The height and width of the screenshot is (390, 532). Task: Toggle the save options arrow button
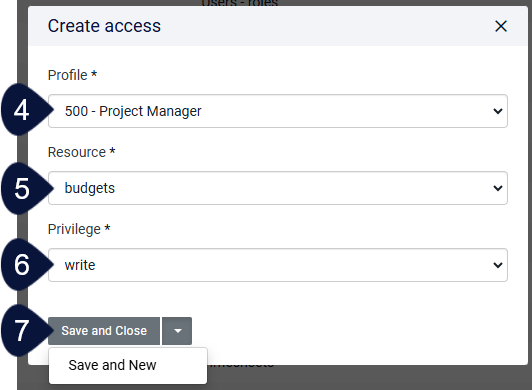pyautogui.click(x=177, y=331)
